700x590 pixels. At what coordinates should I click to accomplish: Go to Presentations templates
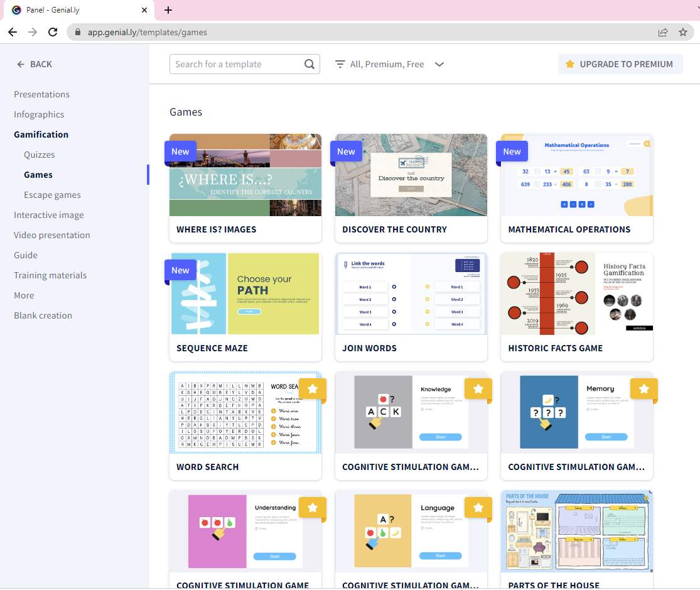pyautogui.click(x=41, y=94)
